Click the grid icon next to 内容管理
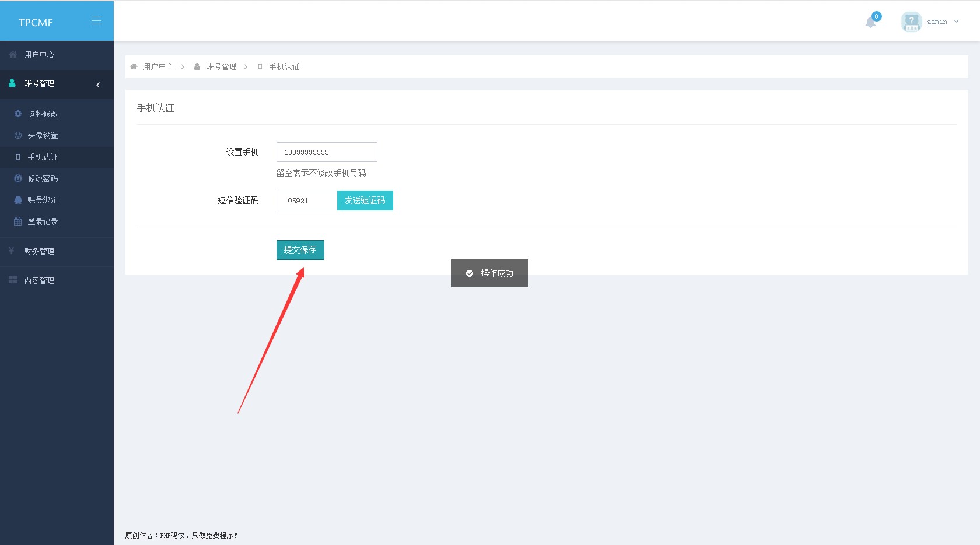This screenshot has width=980, height=545. click(x=13, y=280)
